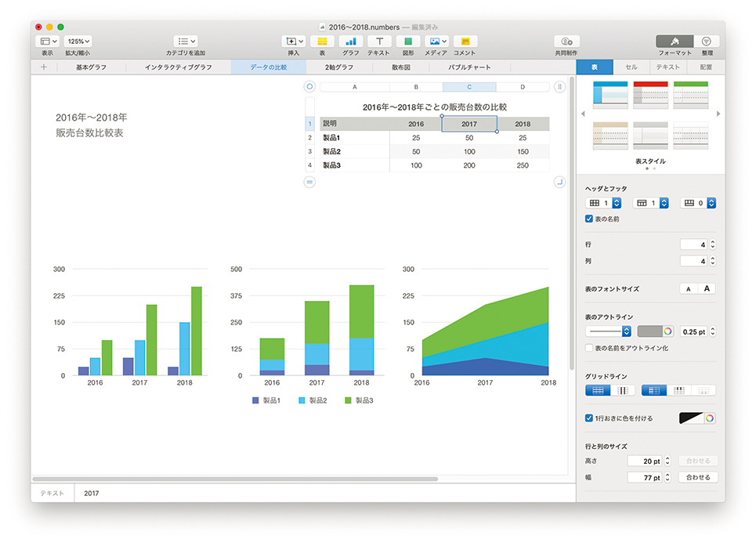Toggle the 1行おきに色を付ける checkbox
756x543 pixels.
590,418
